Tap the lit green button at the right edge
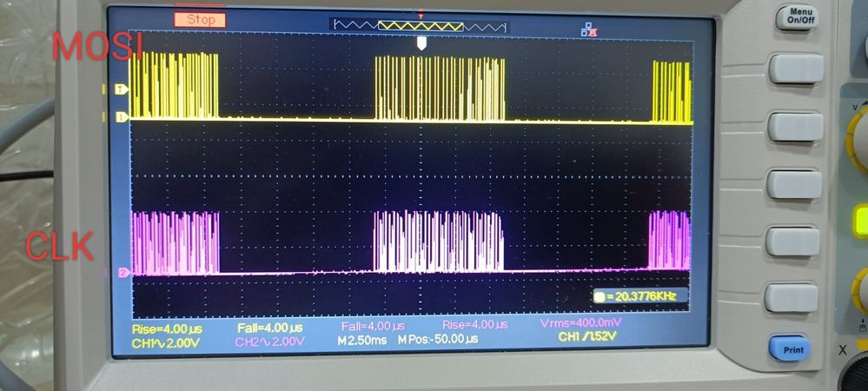The height and width of the screenshot is (391, 868). click(861, 221)
